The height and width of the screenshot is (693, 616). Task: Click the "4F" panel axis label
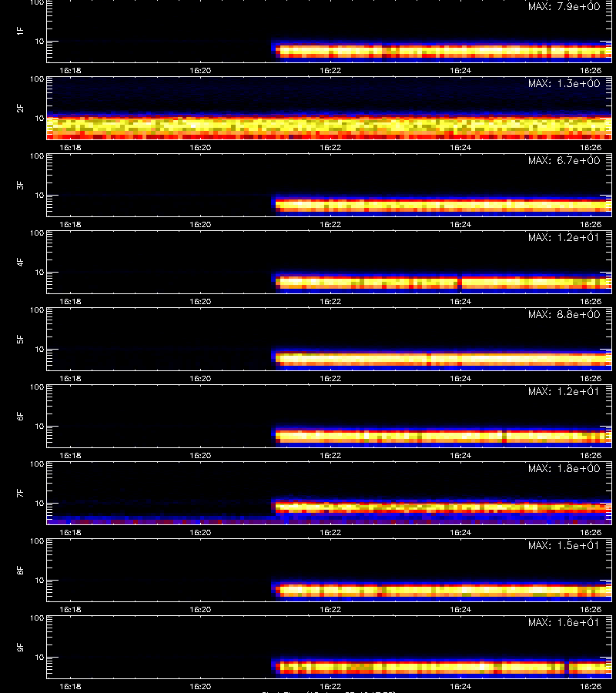pyautogui.click(x=20, y=262)
